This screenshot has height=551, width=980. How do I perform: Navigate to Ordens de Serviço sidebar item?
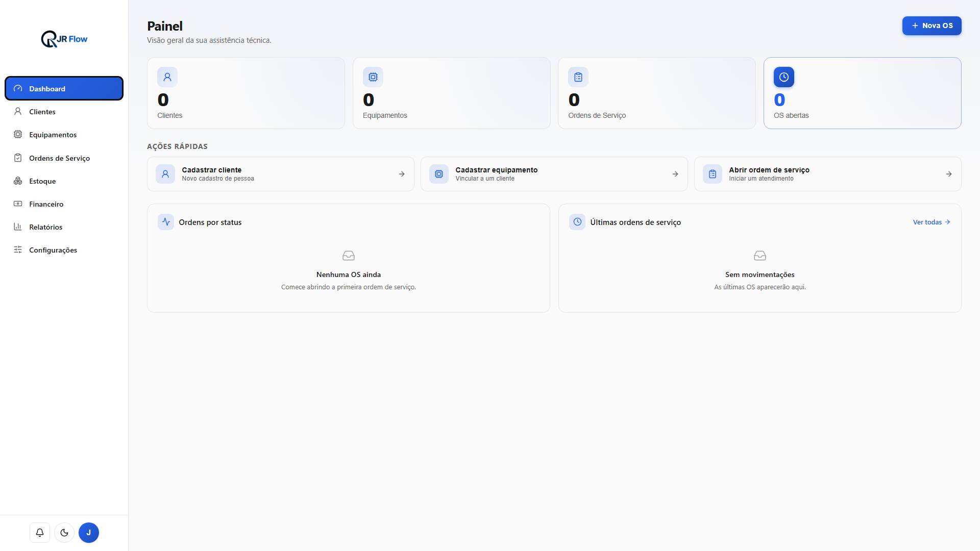point(64,158)
